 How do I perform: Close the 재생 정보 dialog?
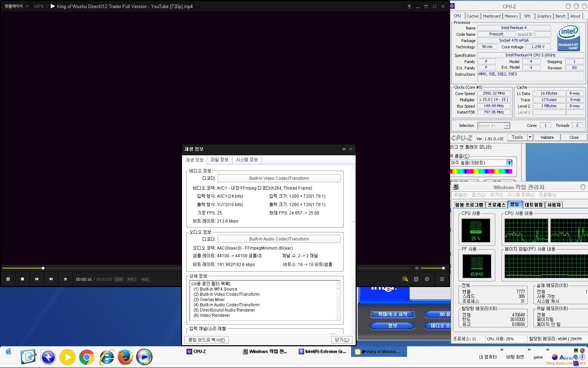[351, 149]
